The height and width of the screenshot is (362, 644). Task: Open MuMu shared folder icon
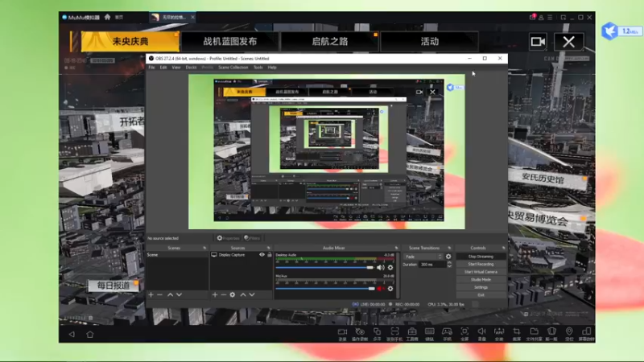[x=534, y=334]
